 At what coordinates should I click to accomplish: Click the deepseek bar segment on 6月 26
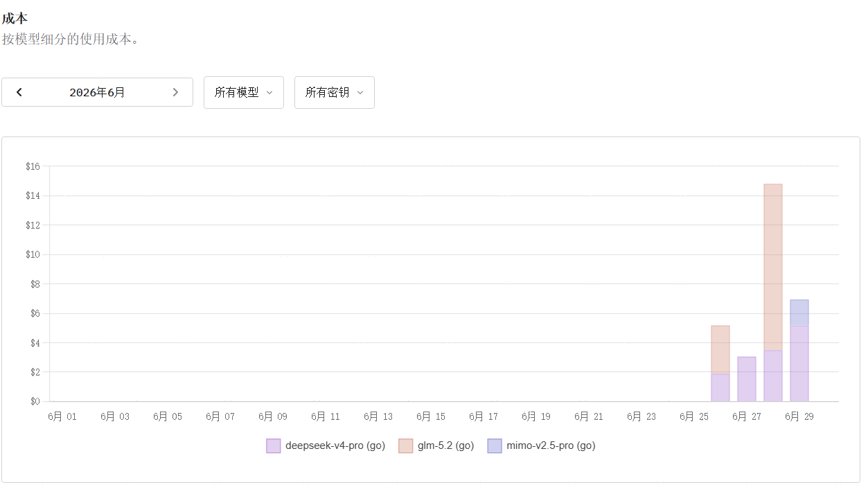tap(720, 387)
